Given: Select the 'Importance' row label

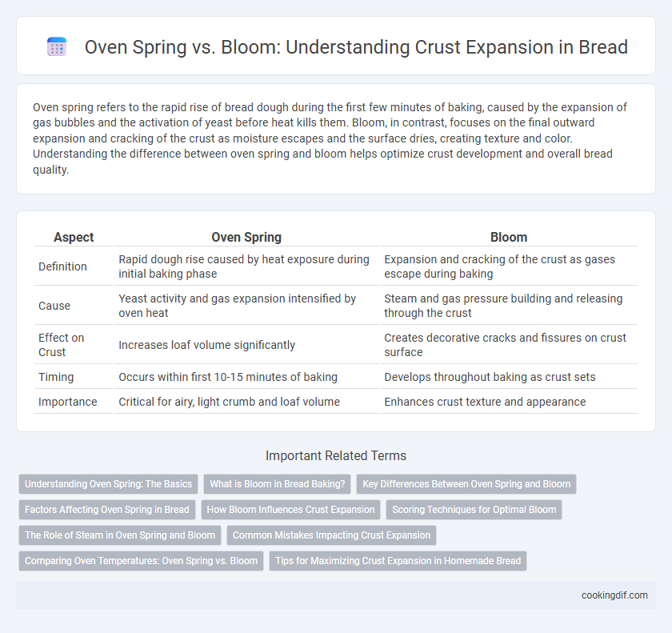Looking at the screenshot, I should (x=68, y=402).
